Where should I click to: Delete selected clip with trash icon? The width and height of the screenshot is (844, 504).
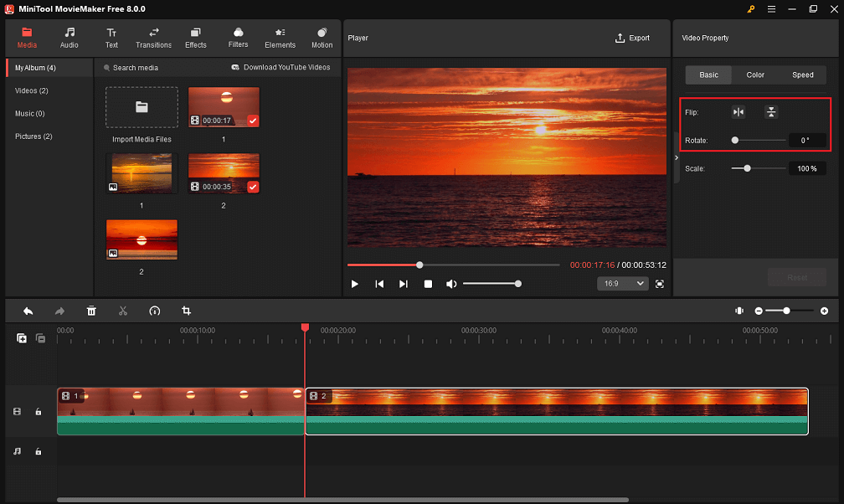[x=91, y=311]
